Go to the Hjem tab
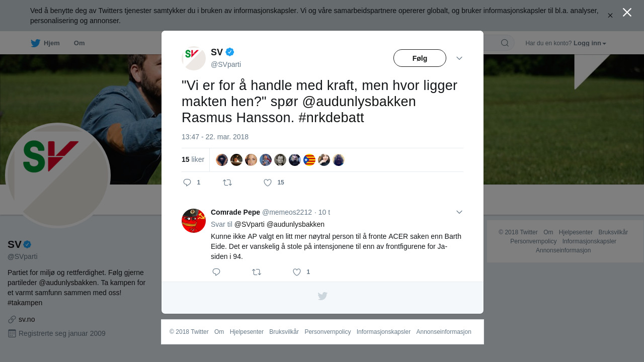Screen dimensions: 644x362 (45, 43)
